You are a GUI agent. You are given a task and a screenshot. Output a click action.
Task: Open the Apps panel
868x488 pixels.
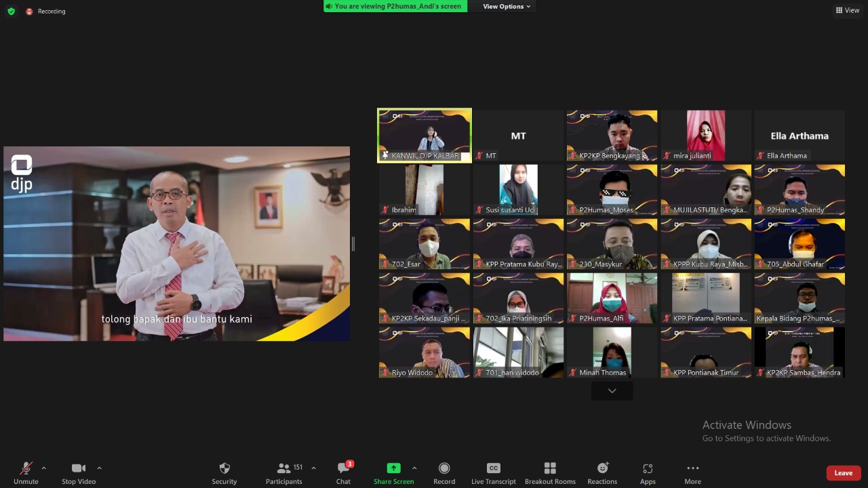648,472
